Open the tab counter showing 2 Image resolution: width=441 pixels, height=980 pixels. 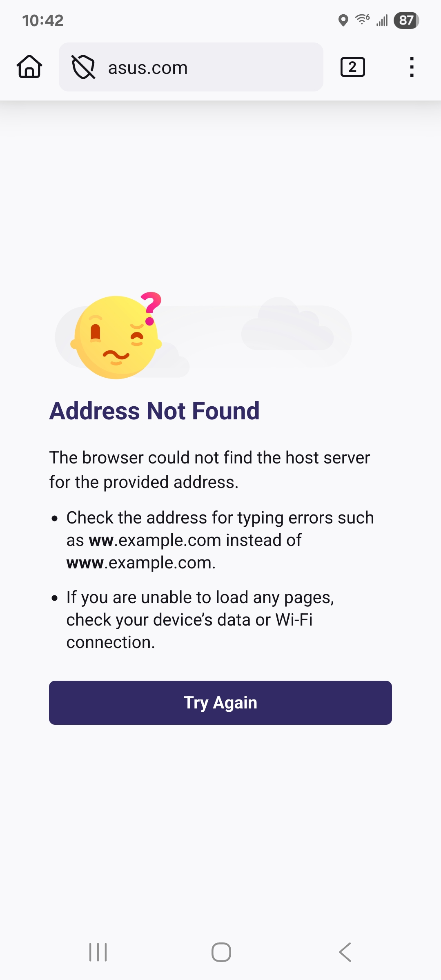pos(353,67)
